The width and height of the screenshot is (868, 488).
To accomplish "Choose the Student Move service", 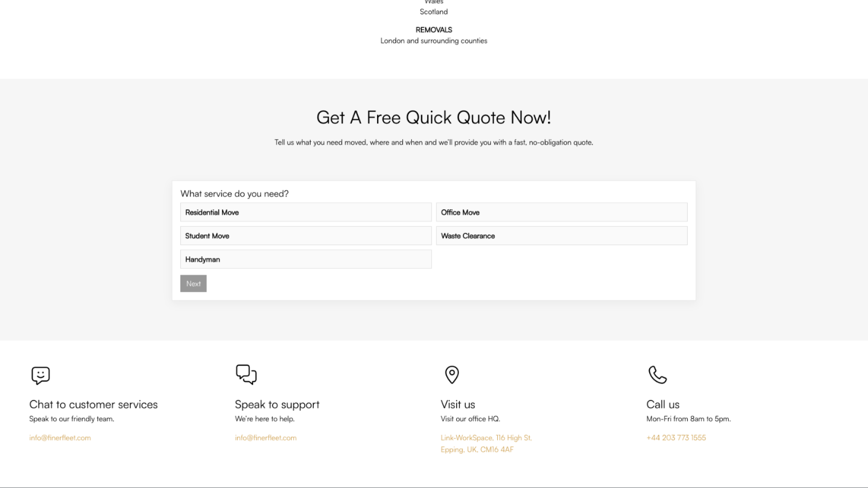I will pos(306,236).
